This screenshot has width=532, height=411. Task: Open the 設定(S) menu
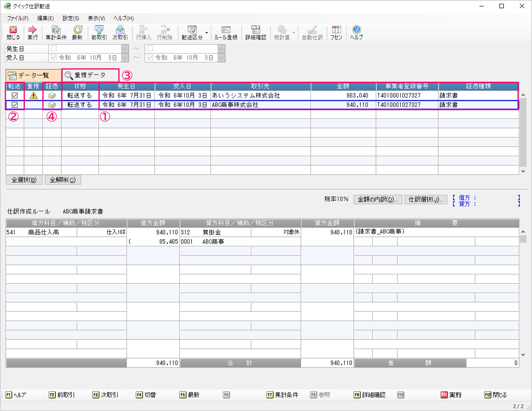(71, 18)
